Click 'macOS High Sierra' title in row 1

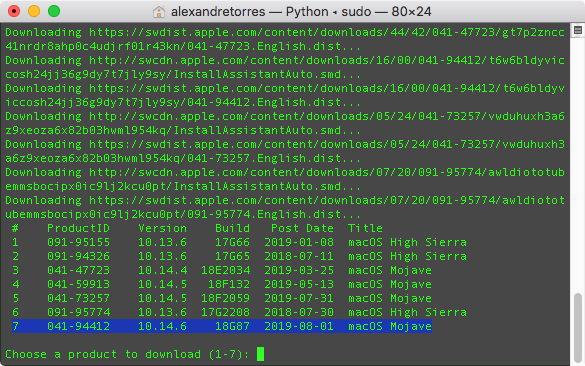[407, 243]
